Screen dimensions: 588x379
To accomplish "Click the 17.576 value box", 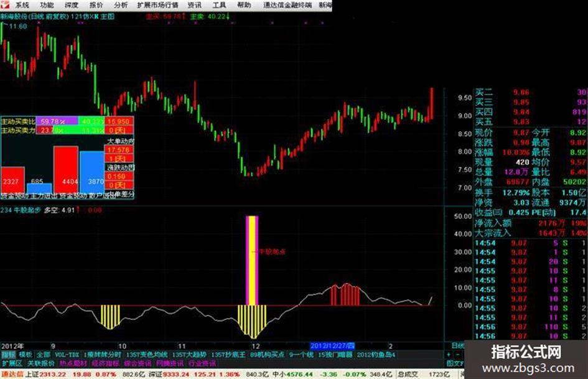I will tap(119, 150).
